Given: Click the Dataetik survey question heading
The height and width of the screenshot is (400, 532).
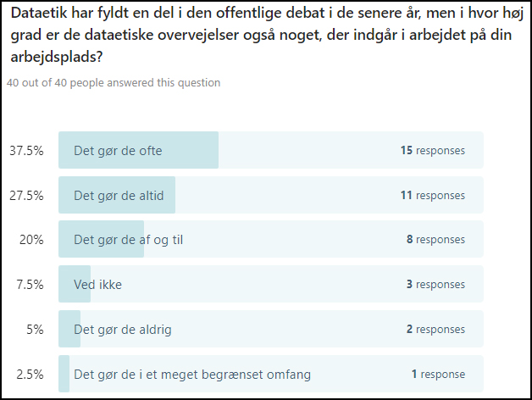Looking at the screenshot, I should tap(267, 35).
